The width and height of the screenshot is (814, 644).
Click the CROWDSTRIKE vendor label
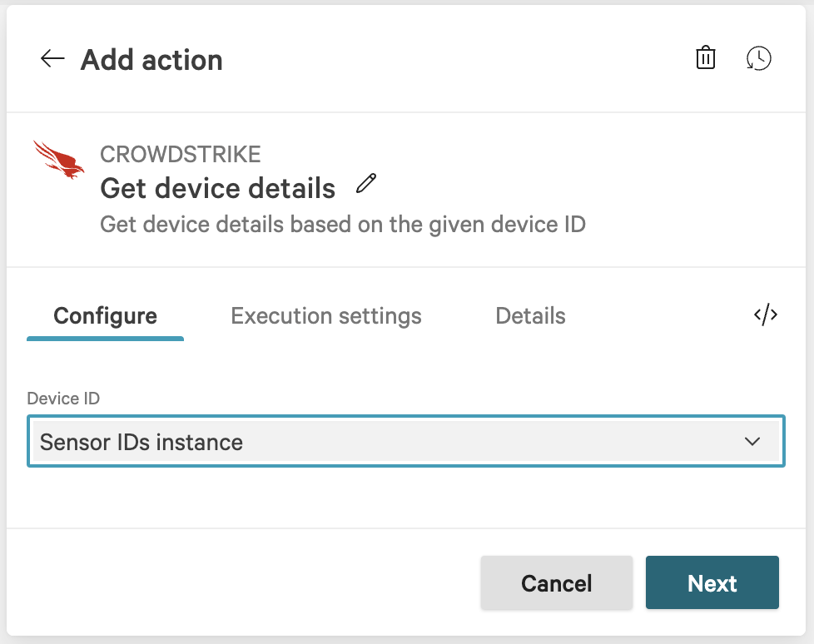coord(181,154)
